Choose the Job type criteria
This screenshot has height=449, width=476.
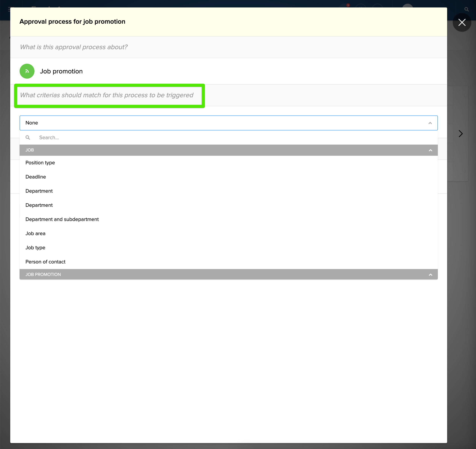click(35, 247)
